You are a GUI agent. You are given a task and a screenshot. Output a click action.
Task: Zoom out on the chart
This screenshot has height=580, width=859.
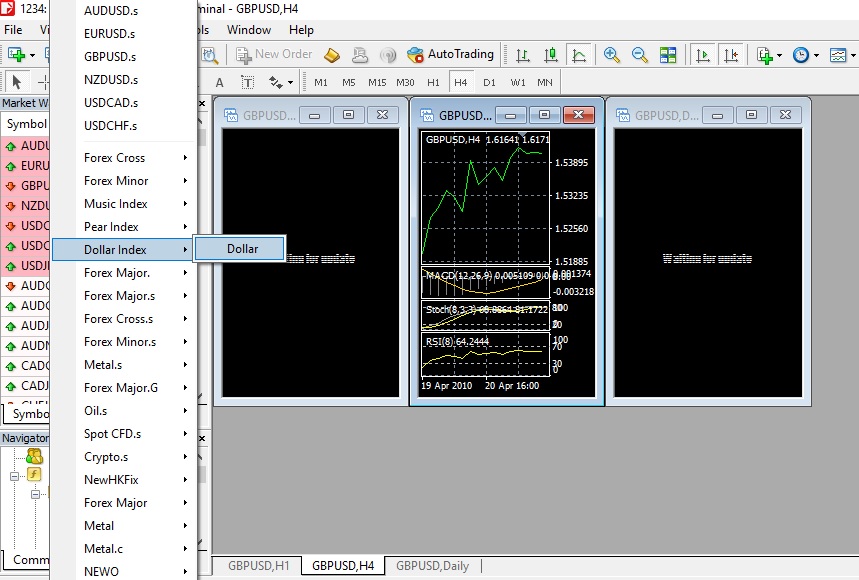click(639, 55)
